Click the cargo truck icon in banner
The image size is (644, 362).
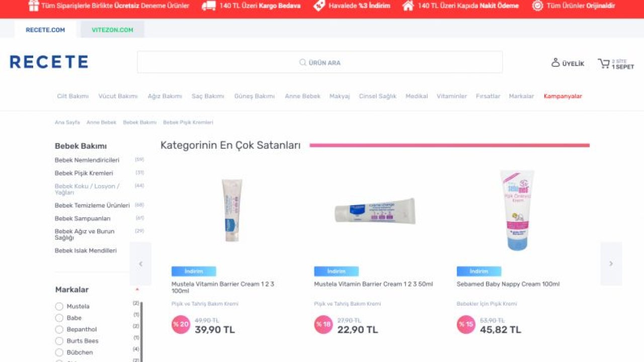click(208, 6)
